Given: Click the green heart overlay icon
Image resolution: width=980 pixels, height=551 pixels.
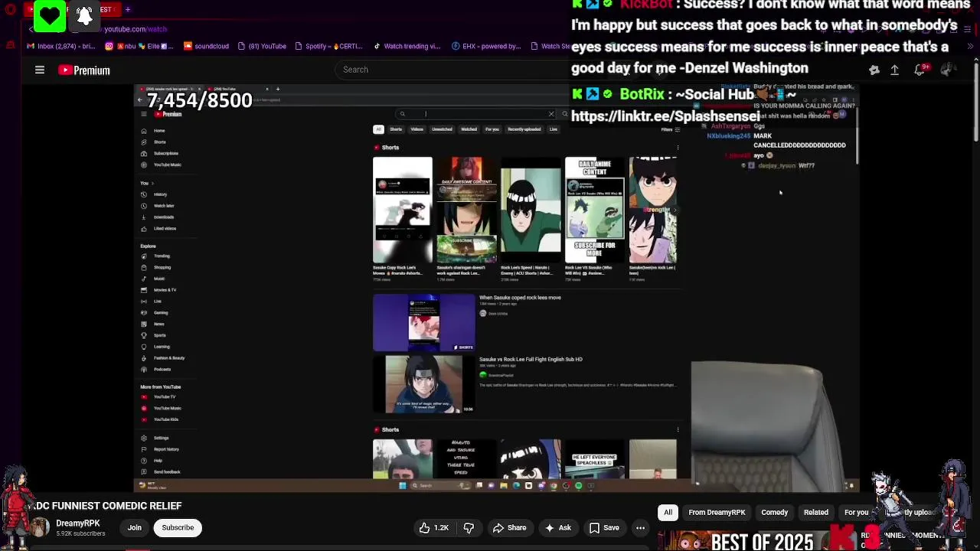Looking at the screenshot, I should 50,16.
